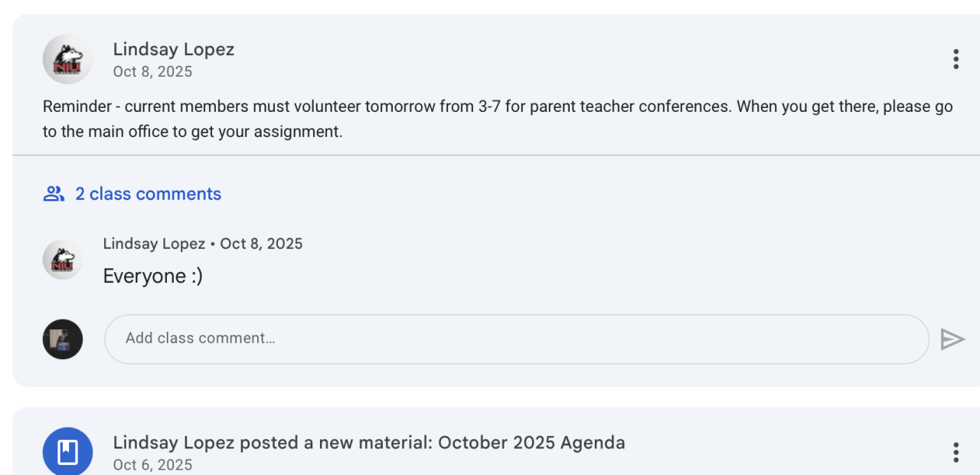
Task: Click the Oct 8, 2025 date under the post author
Action: [x=152, y=72]
